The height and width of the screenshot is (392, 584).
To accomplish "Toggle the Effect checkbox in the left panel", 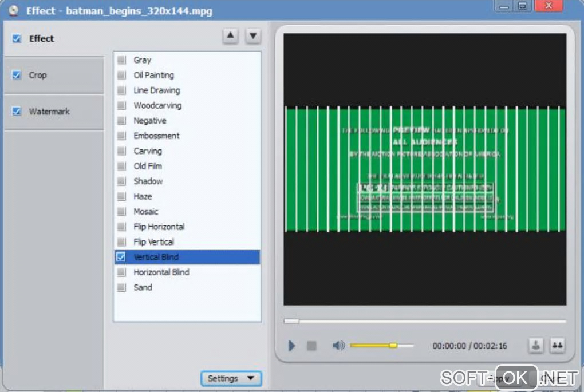I will click(17, 38).
